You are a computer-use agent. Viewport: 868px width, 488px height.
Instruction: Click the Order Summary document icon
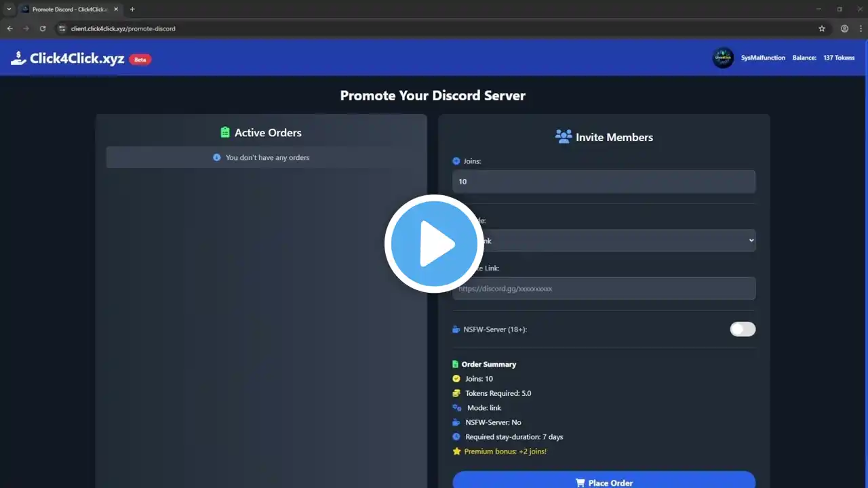456,364
